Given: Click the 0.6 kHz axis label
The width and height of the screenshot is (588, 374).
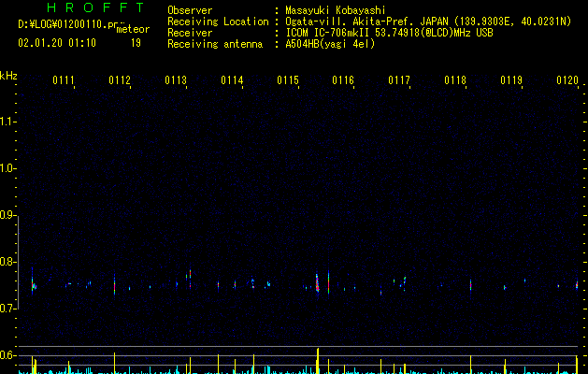Looking at the screenshot, I should tap(7, 355).
